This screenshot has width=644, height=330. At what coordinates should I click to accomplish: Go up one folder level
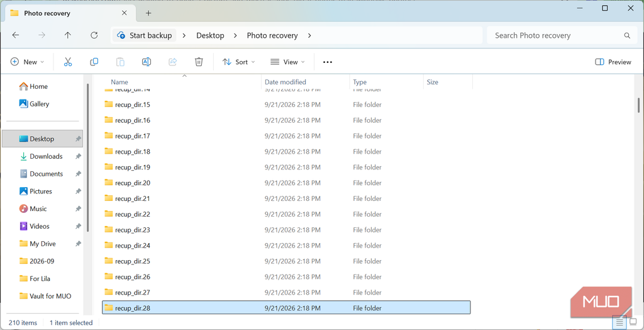68,35
